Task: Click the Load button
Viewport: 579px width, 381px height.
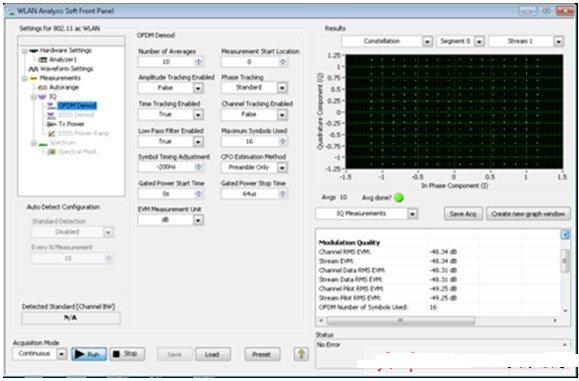Action: click(212, 354)
